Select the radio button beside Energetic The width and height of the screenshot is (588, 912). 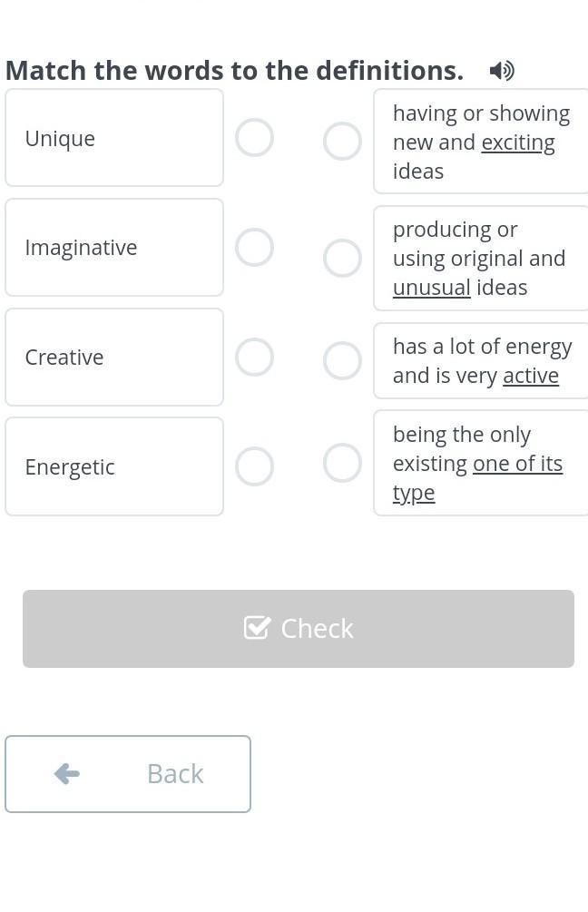[254, 466]
